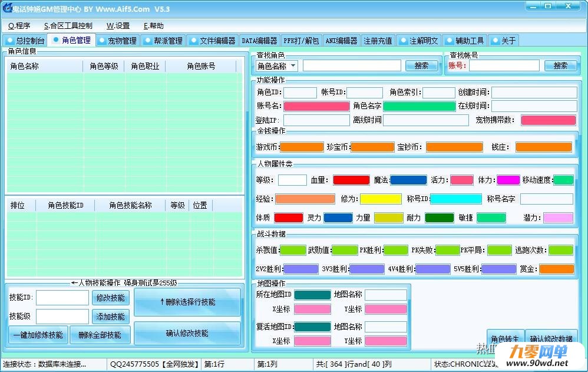Go to the 宠物管理 tab
The height and width of the screenshot is (372, 588).
click(x=118, y=41)
